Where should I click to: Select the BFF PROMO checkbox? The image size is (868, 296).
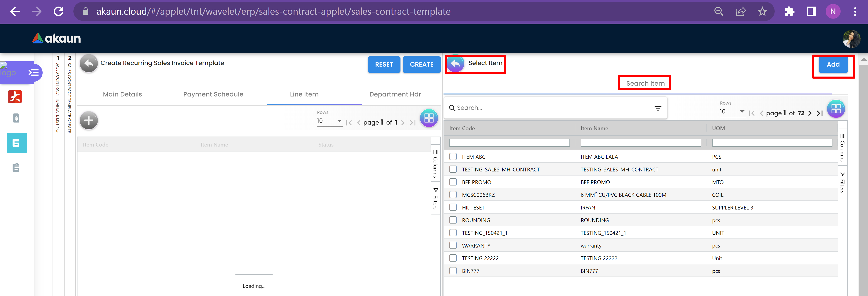coord(453,182)
